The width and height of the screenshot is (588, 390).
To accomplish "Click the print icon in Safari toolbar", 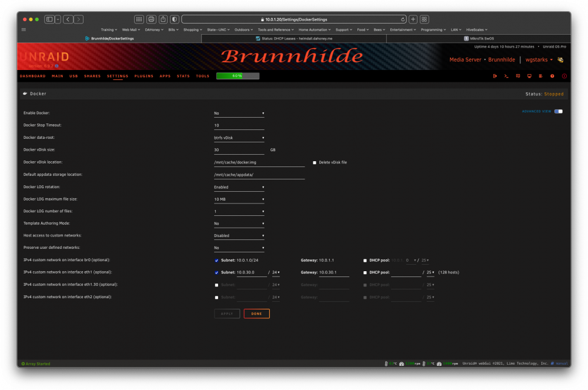I will pos(151,19).
